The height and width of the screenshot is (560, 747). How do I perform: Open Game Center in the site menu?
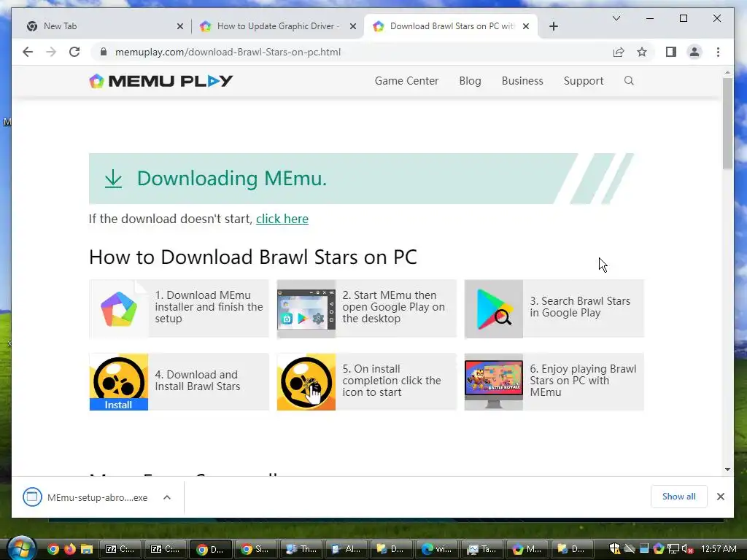[406, 81]
